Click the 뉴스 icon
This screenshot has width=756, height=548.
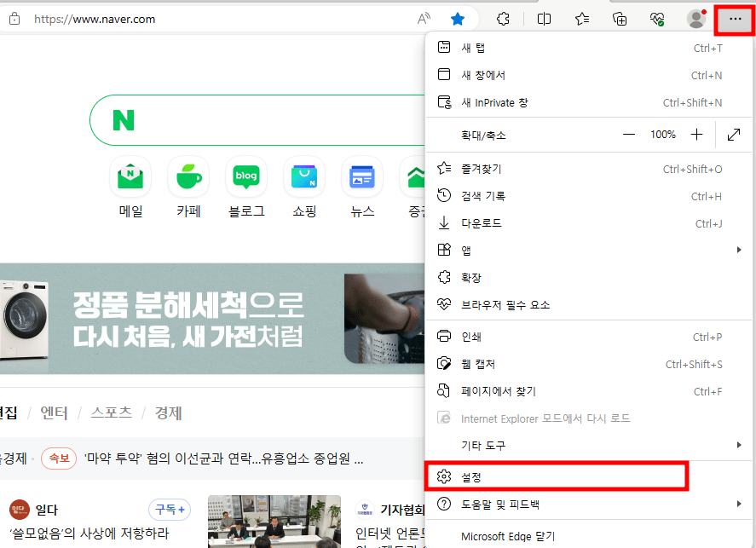tap(361, 177)
